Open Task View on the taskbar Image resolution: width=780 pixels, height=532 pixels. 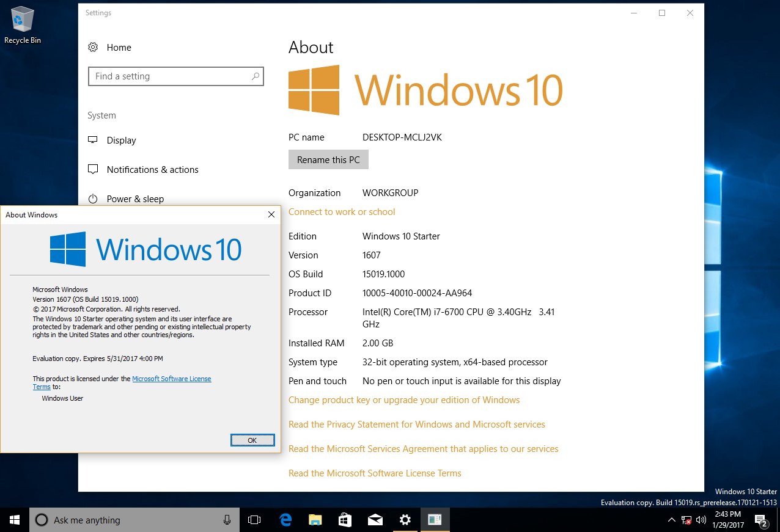click(254, 520)
